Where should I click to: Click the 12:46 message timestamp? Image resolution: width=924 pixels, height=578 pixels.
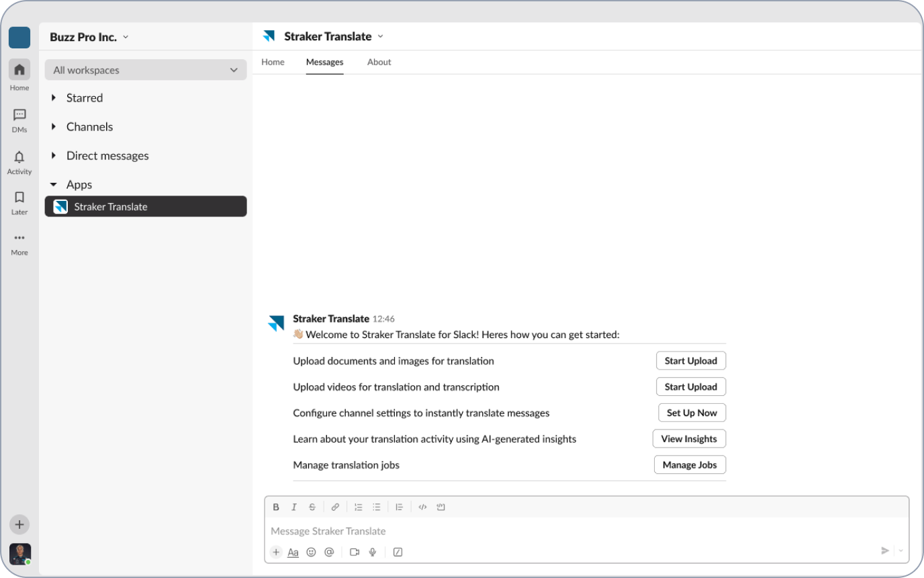383,319
